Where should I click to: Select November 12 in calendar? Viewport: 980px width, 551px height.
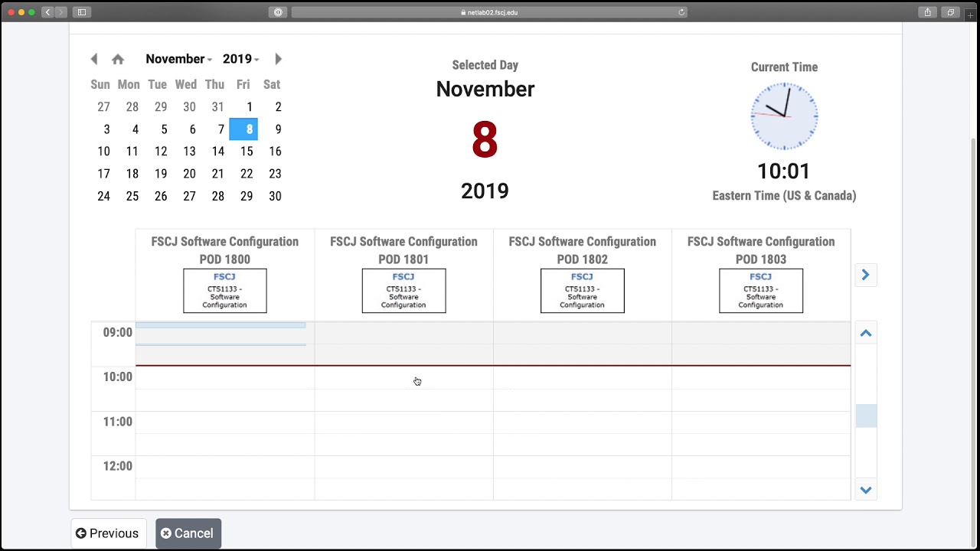(161, 152)
